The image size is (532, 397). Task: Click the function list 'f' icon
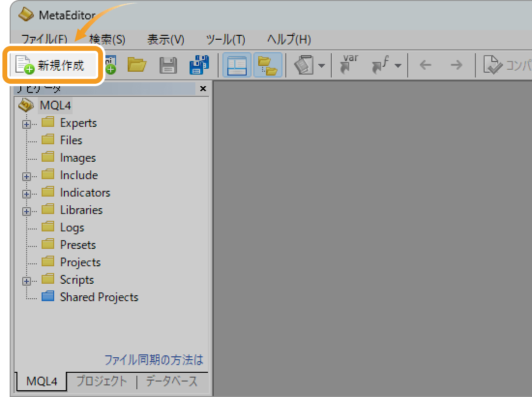point(380,64)
